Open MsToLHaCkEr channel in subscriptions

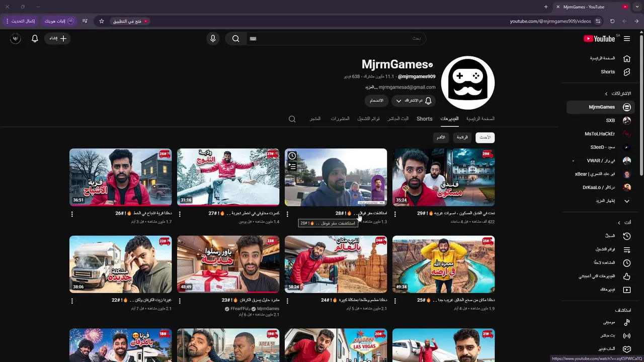tap(601, 134)
